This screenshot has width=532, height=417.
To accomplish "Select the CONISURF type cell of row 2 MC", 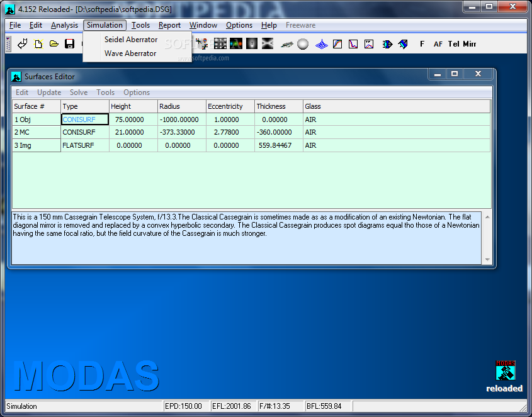I will [85, 132].
